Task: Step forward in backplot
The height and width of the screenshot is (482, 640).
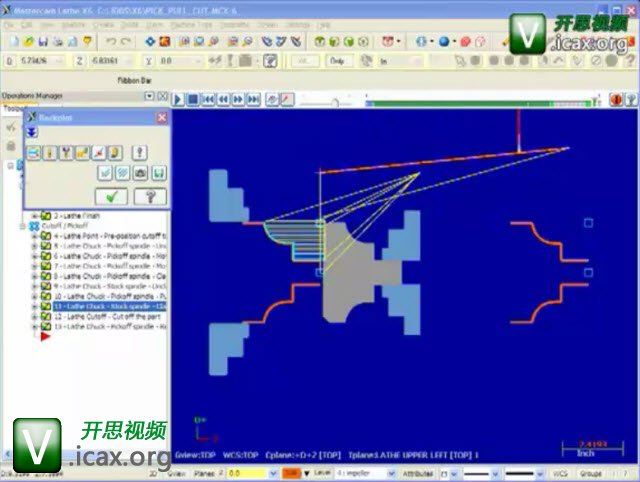Action: click(x=238, y=99)
